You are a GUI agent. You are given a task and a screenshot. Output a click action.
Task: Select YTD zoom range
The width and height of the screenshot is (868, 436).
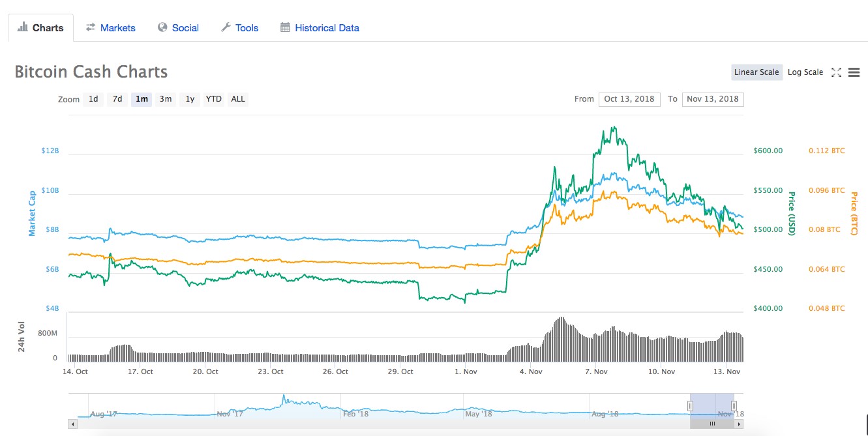(x=213, y=99)
